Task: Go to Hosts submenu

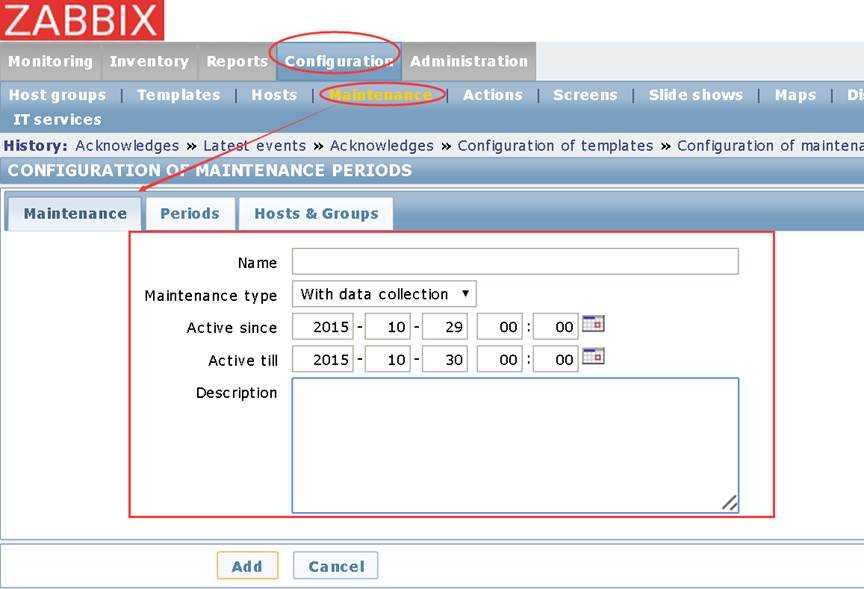Action: (274, 95)
